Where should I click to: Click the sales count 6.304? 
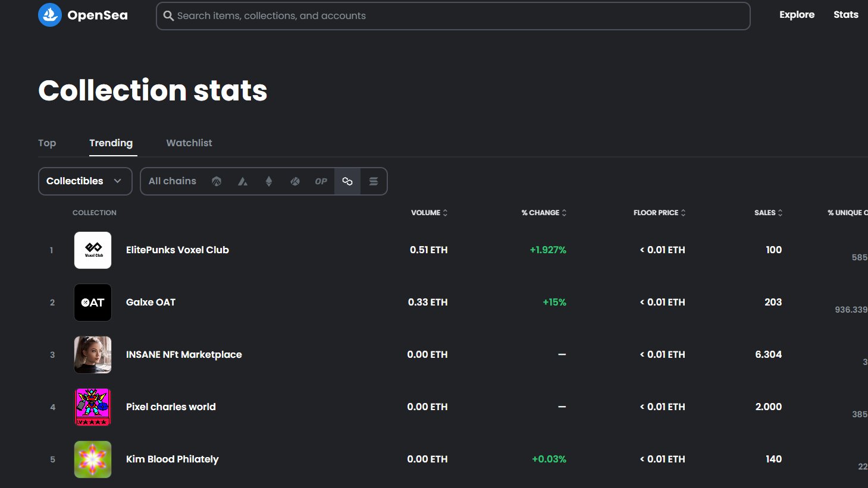click(769, 355)
